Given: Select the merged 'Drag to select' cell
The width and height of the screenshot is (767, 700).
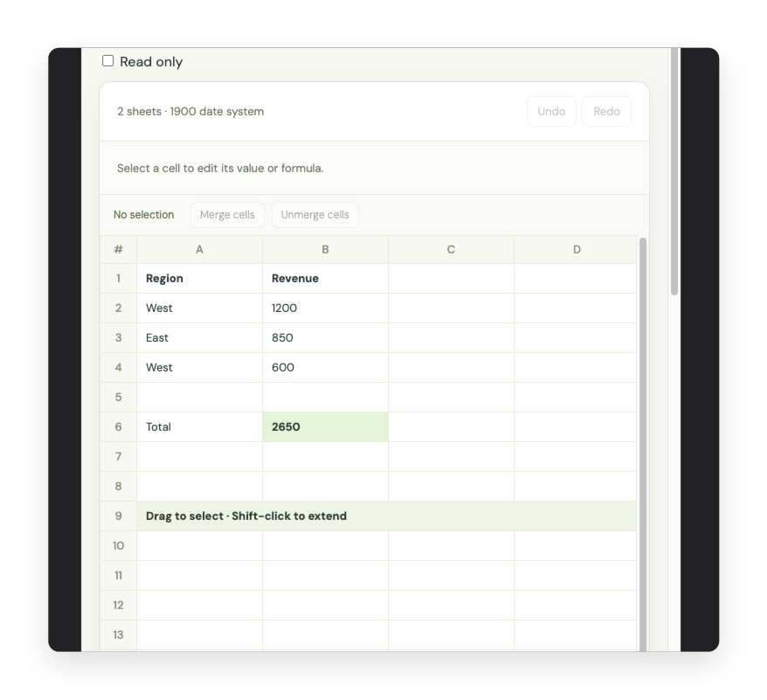Looking at the screenshot, I should tap(386, 516).
